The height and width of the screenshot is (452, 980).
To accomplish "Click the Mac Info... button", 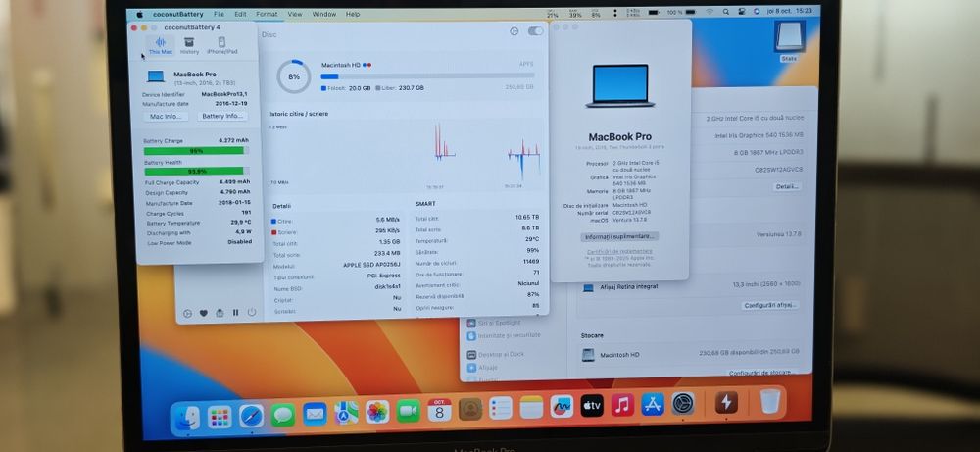I will point(166,117).
